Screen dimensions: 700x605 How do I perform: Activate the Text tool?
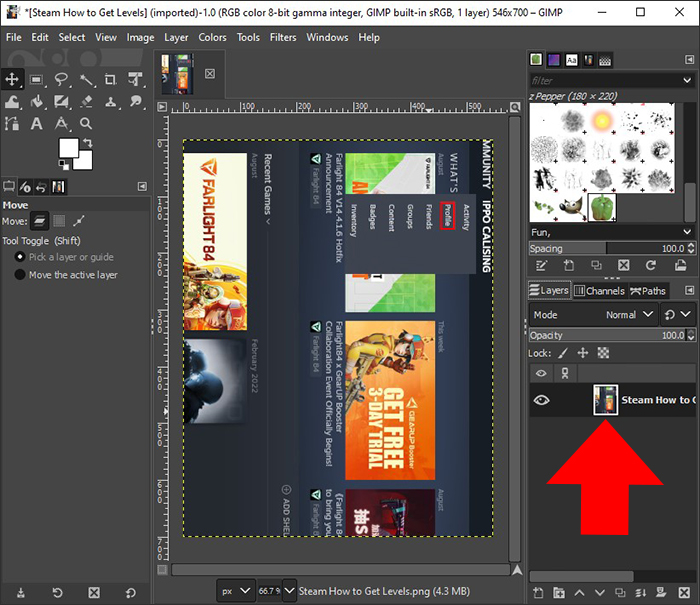point(36,124)
